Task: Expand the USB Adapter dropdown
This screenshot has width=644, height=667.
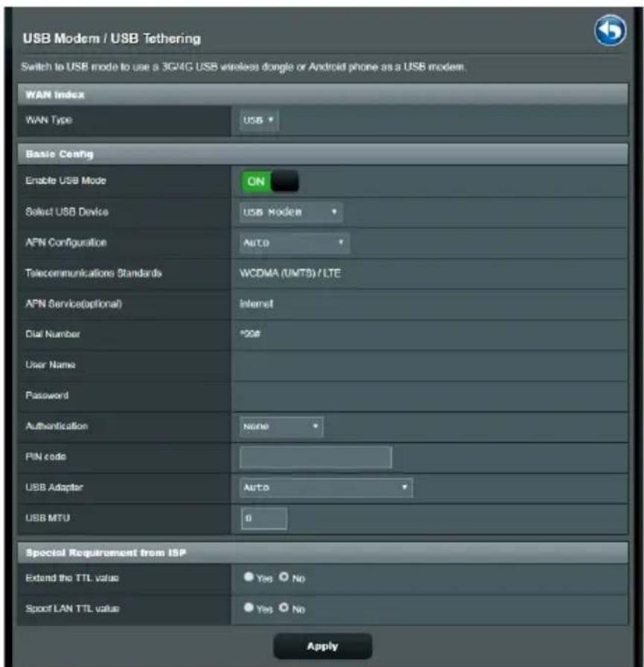Action: click(326, 488)
